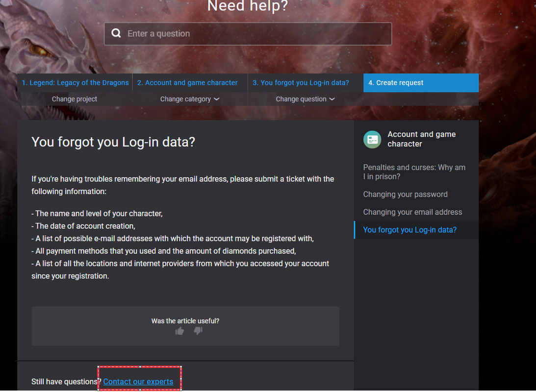Viewport: 536px width, 392px height.
Task: Click the 'Account and game character' sidebar heading
Action: point(421,139)
